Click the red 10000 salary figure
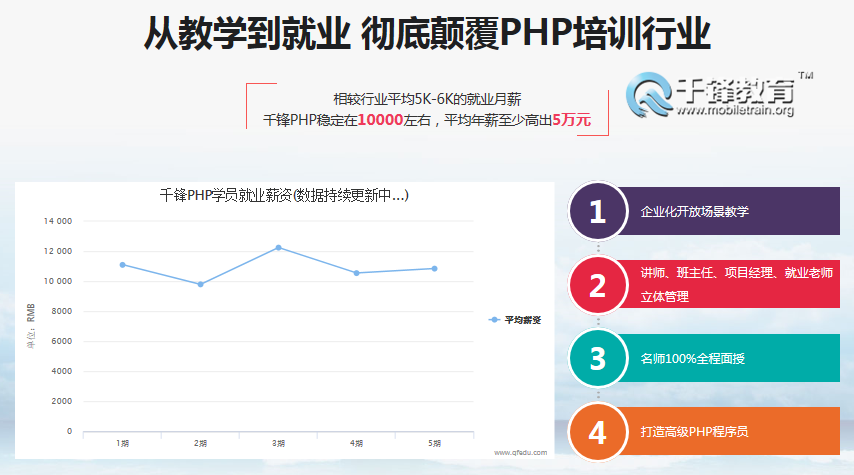 click(381, 120)
